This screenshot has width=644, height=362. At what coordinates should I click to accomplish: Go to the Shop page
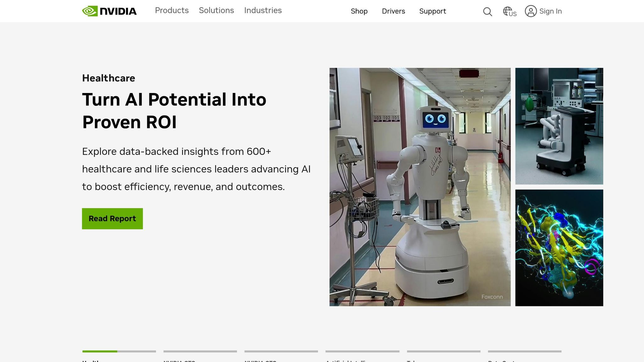tap(359, 11)
